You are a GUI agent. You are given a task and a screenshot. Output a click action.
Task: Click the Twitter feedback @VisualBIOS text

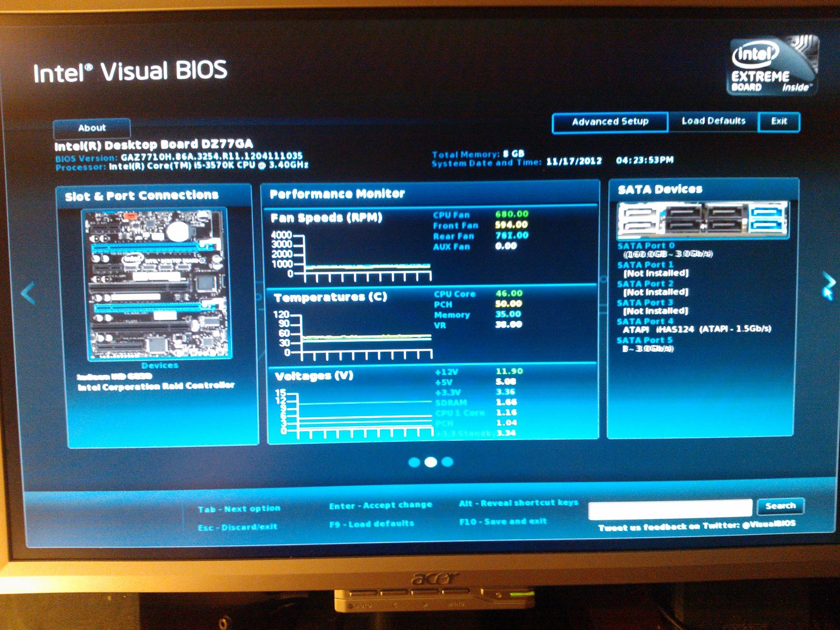coord(696,525)
